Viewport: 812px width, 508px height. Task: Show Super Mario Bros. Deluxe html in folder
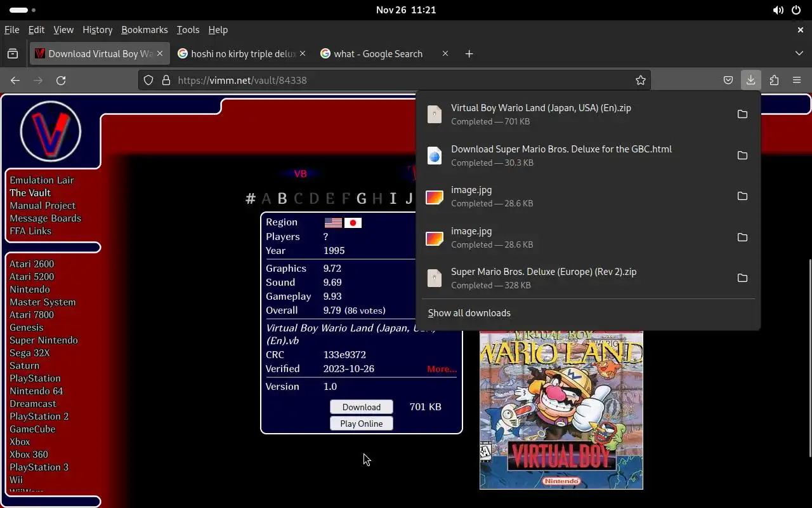pos(742,156)
